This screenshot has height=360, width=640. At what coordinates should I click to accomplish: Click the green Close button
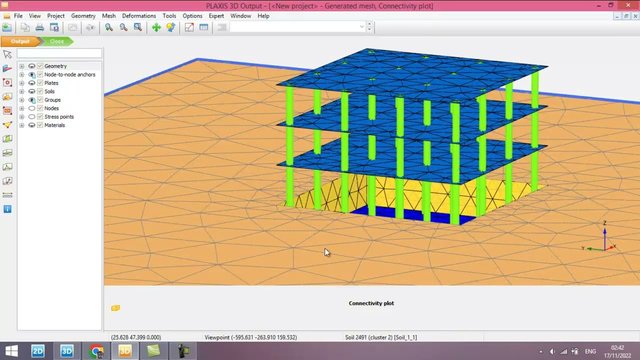57,41
